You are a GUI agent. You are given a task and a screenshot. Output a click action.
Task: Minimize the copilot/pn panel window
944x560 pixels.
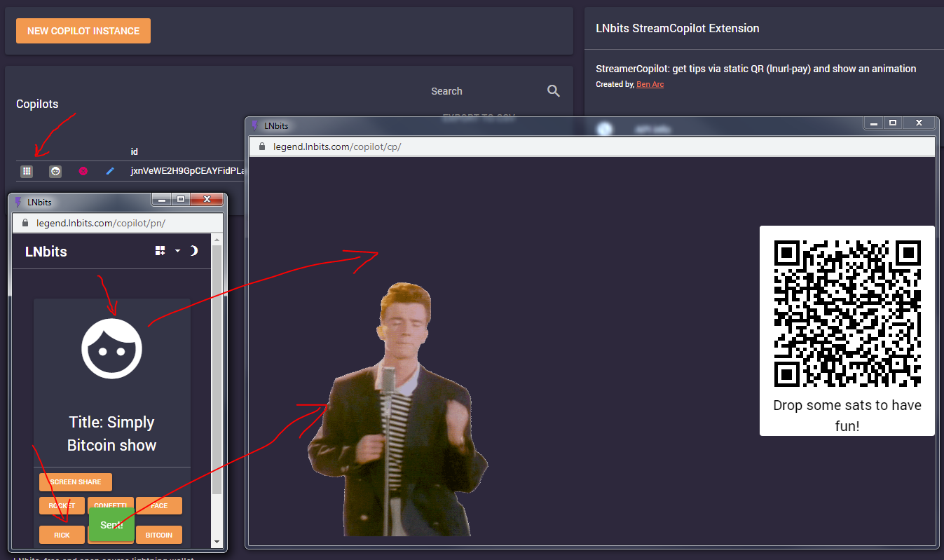click(163, 200)
